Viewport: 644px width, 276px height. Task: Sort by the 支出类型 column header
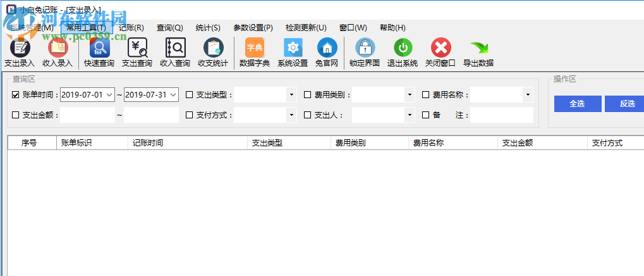(x=289, y=143)
